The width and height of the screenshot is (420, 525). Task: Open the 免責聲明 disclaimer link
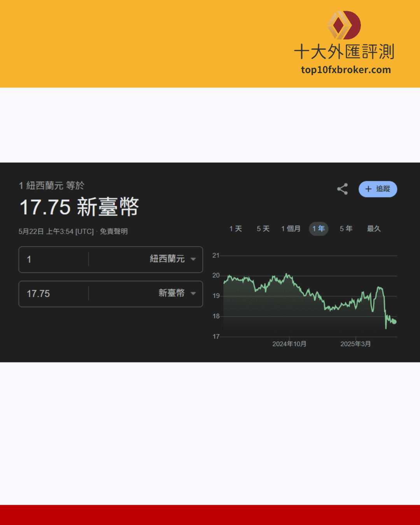(115, 231)
